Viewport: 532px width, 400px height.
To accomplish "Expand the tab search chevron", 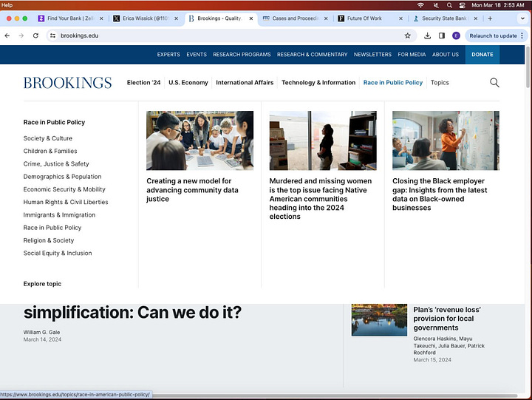I will [x=522, y=18].
